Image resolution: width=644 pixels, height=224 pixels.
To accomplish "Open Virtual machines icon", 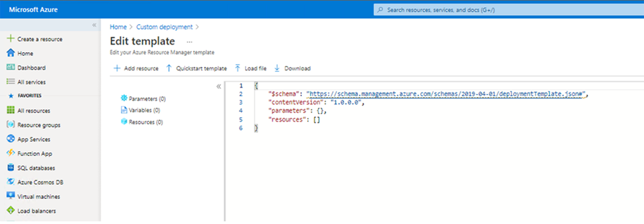I will point(10,196).
